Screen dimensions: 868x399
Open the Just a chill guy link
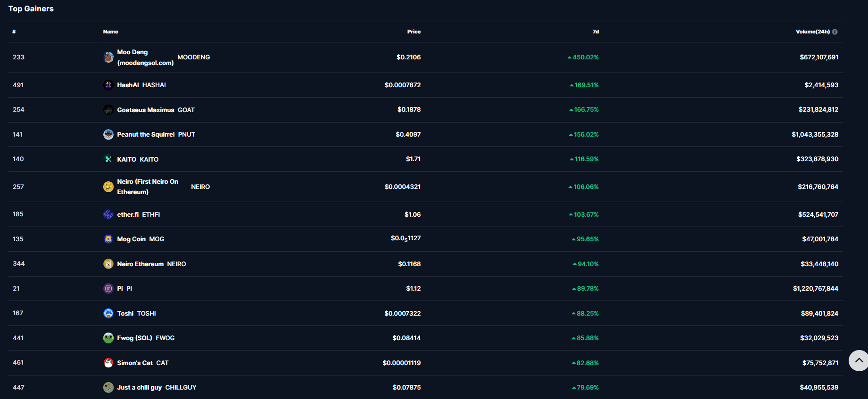[x=140, y=387]
